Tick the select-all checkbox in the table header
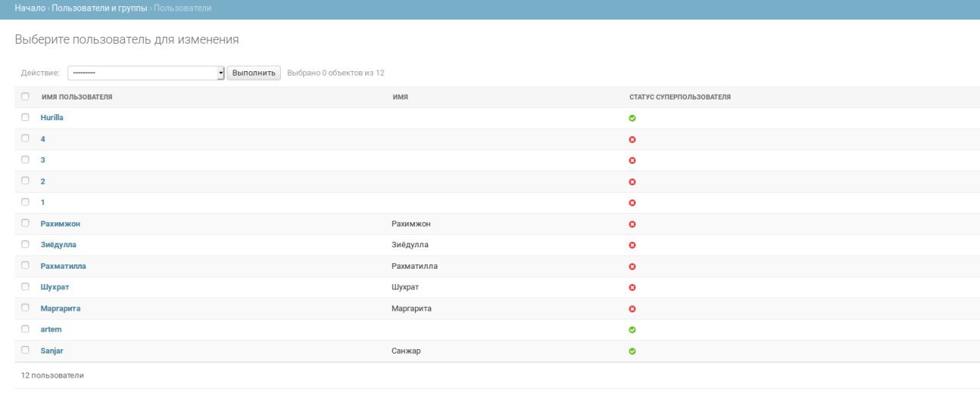This screenshot has width=980, height=405. click(x=25, y=96)
